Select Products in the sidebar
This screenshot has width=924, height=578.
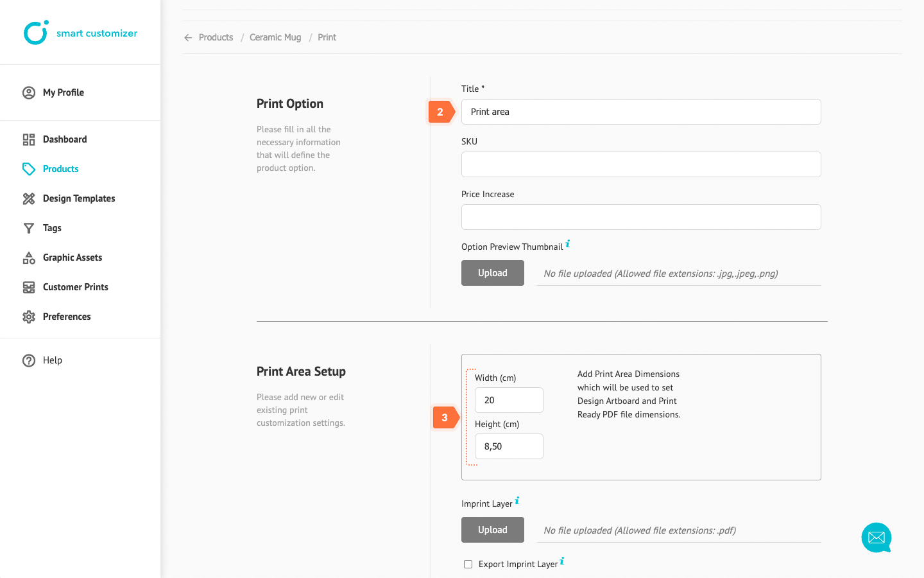[61, 169]
